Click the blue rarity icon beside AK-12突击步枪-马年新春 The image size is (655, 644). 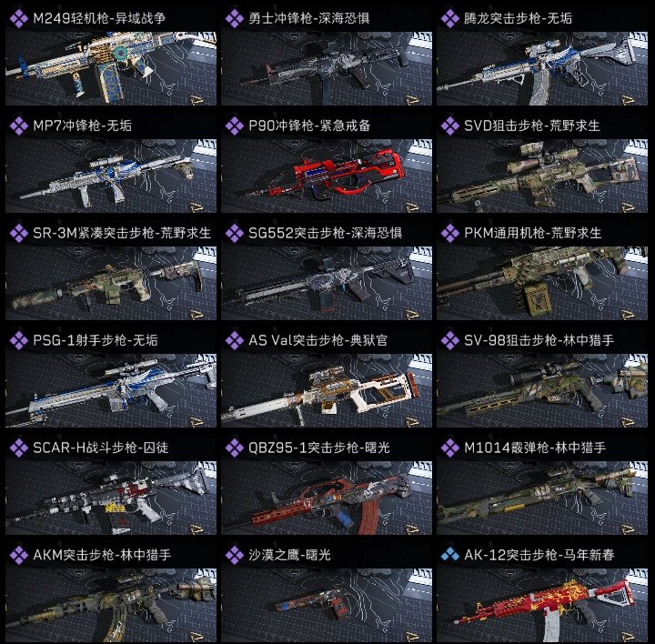pos(450,555)
